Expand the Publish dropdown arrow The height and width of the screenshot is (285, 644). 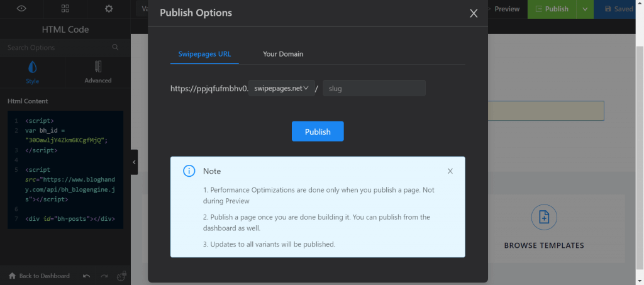tap(585, 9)
